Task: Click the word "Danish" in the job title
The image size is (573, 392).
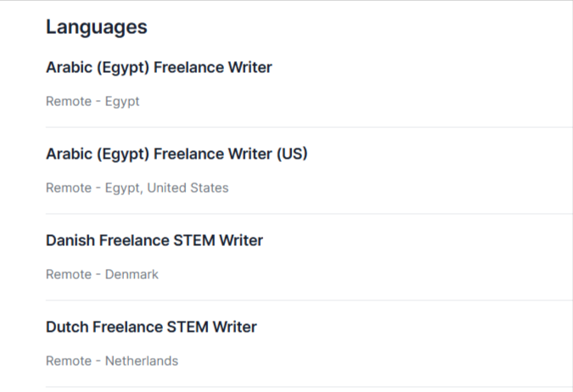Action: [70, 240]
